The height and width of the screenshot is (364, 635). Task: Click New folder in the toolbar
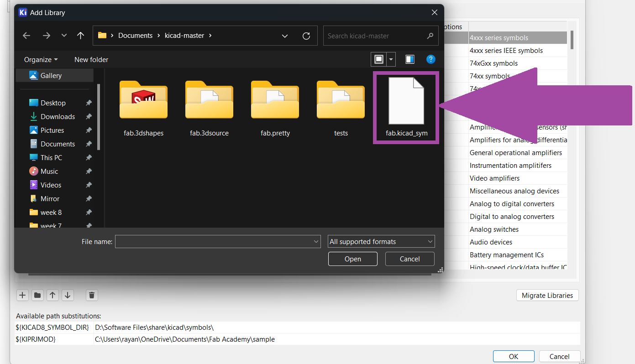[91, 59]
